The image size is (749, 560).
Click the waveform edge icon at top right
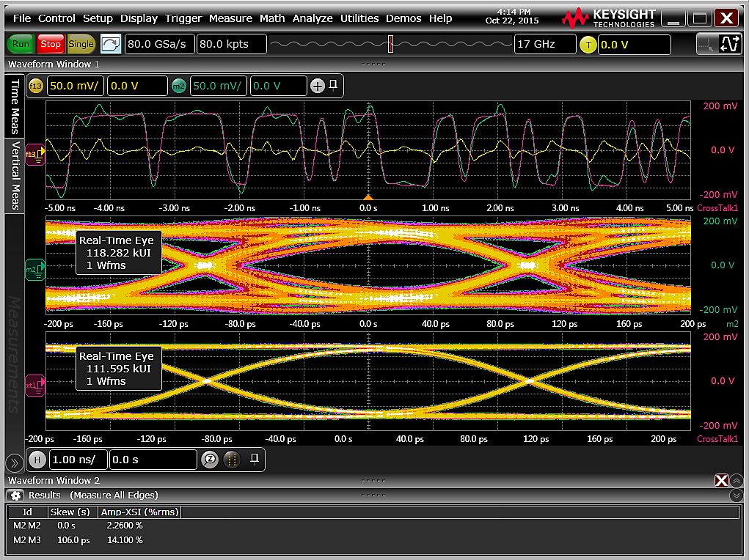pos(730,44)
